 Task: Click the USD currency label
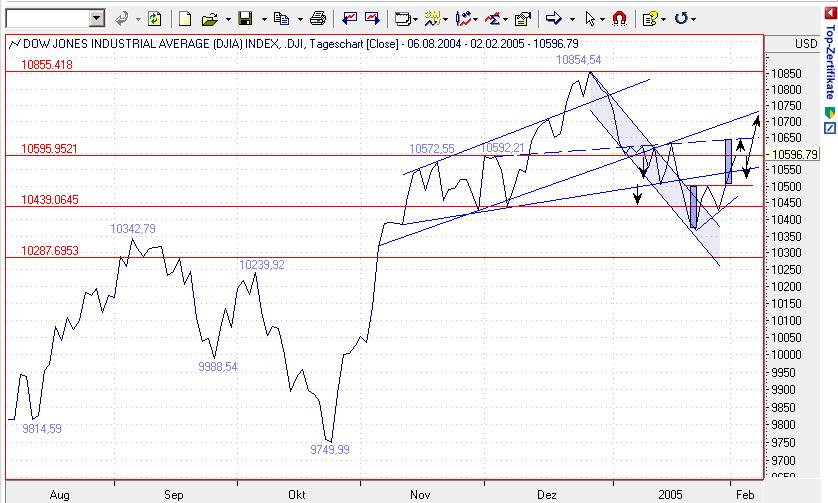click(805, 44)
